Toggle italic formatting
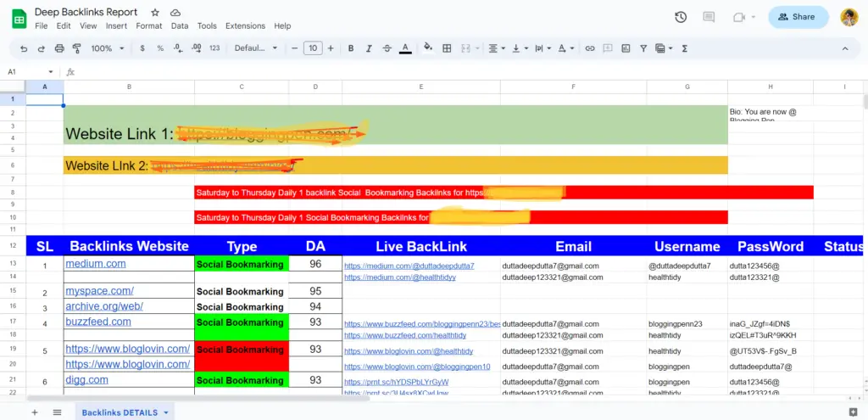The image size is (868, 420). (x=369, y=48)
